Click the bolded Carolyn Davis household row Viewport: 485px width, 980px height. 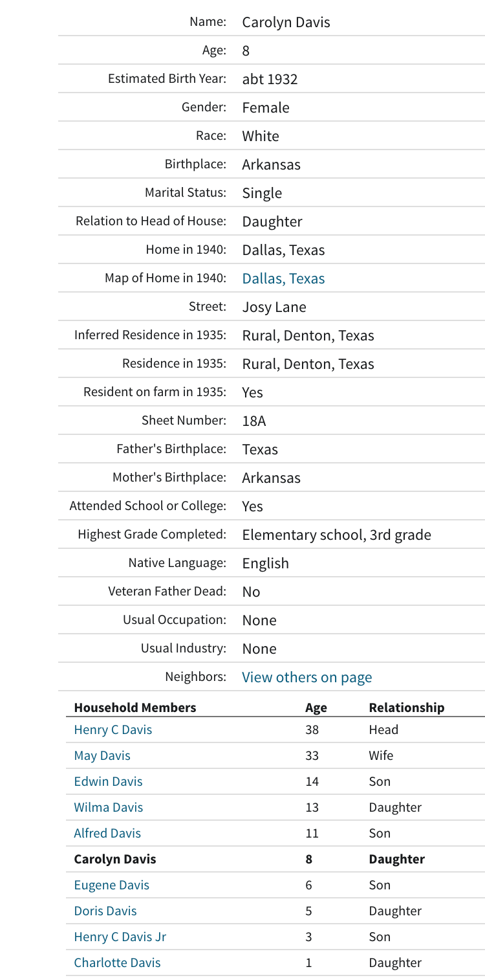pos(275,859)
